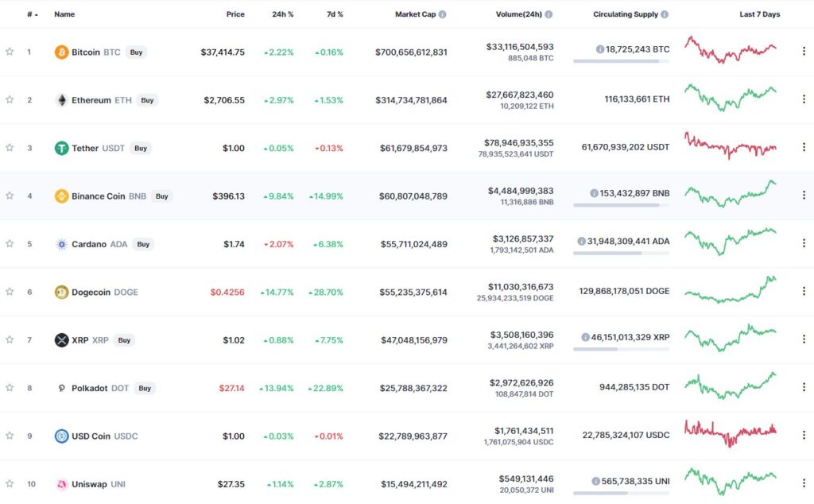This screenshot has width=814, height=504.
Task: Sort by Market Cap column header
Action: click(x=415, y=14)
